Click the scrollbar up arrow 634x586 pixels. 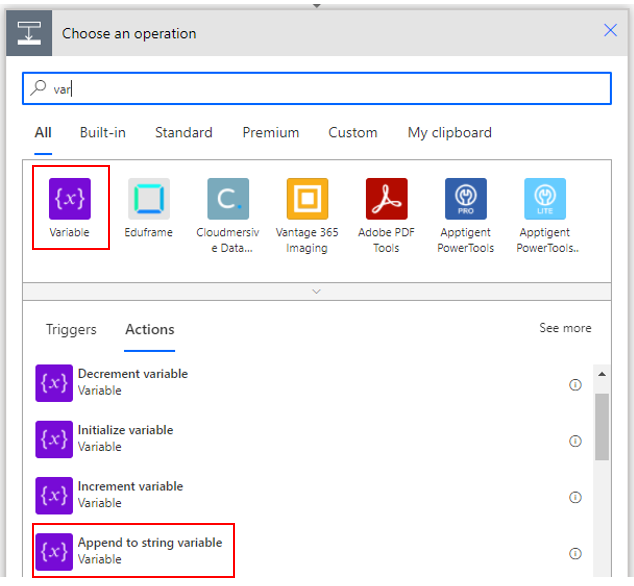pos(602,374)
